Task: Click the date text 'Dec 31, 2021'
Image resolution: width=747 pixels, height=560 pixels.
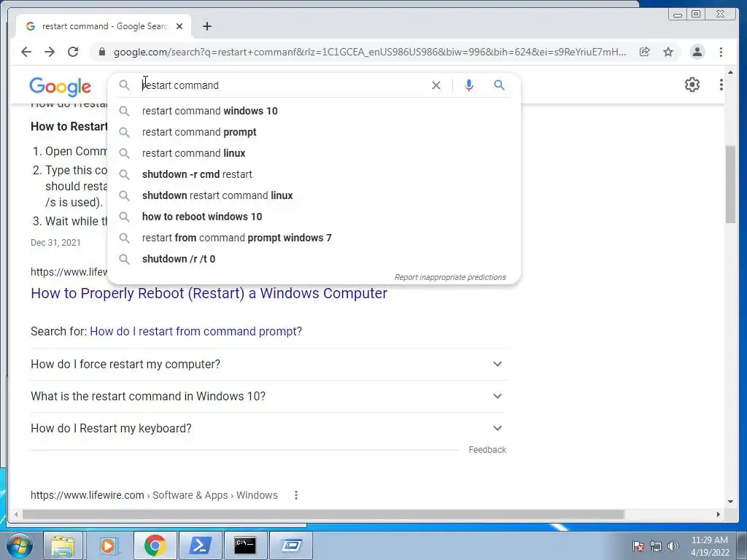Action: [55, 243]
